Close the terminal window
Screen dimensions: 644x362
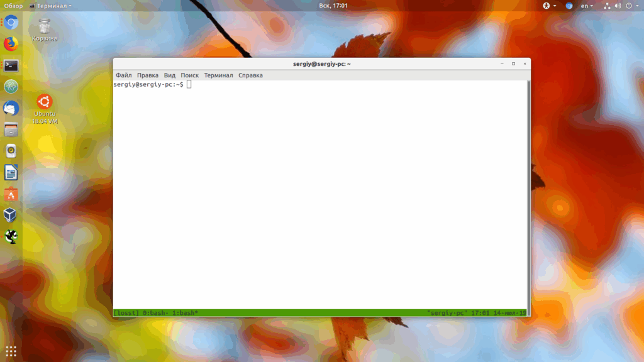coord(525,63)
